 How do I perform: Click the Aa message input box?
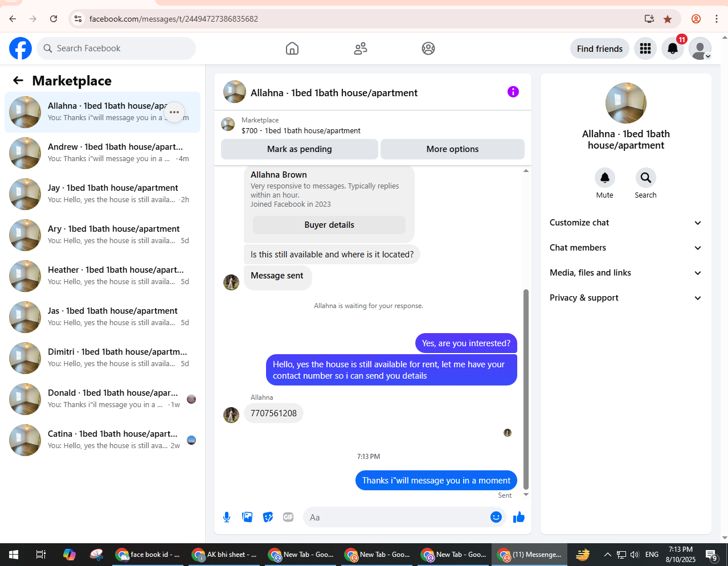point(395,517)
